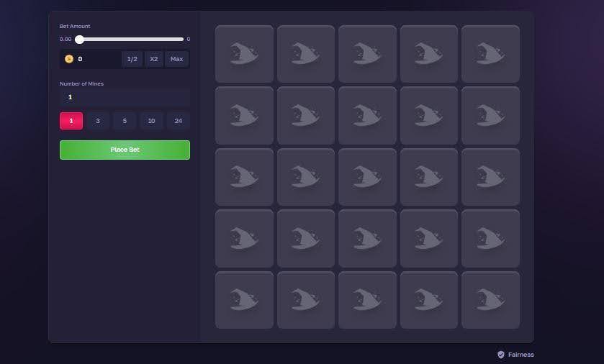The image size is (604, 364).
Task: Reveal the bottom-right tile in the grid
Action: point(490,300)
